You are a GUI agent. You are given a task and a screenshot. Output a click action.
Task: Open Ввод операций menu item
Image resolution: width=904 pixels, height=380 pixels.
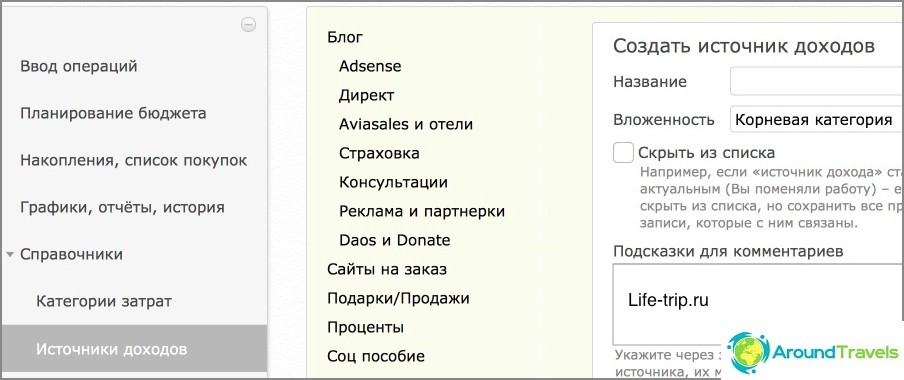[78, 66]
